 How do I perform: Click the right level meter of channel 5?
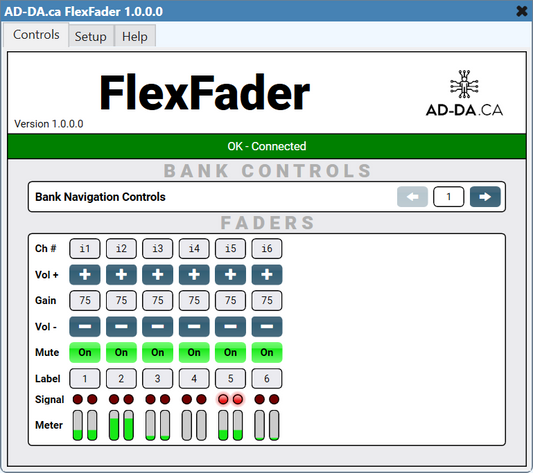coord(238,425)
